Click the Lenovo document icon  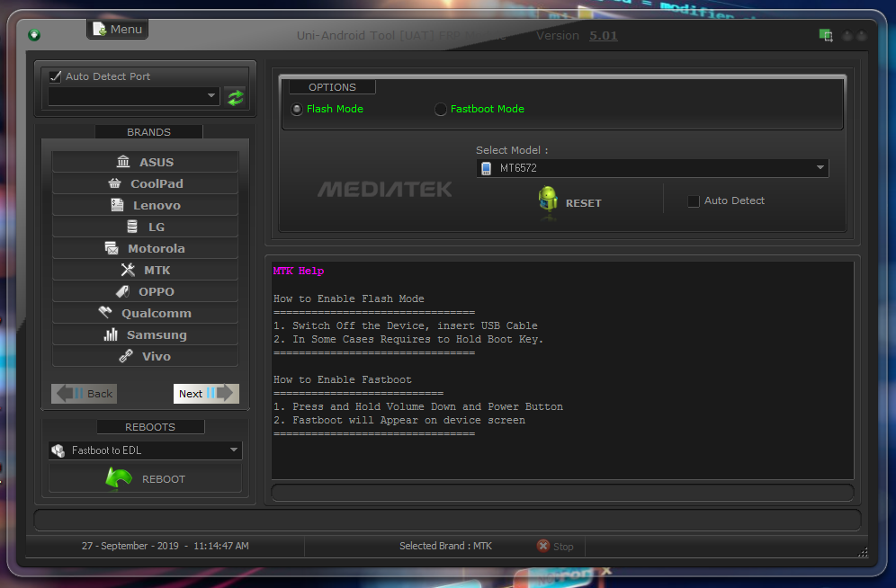117,205
